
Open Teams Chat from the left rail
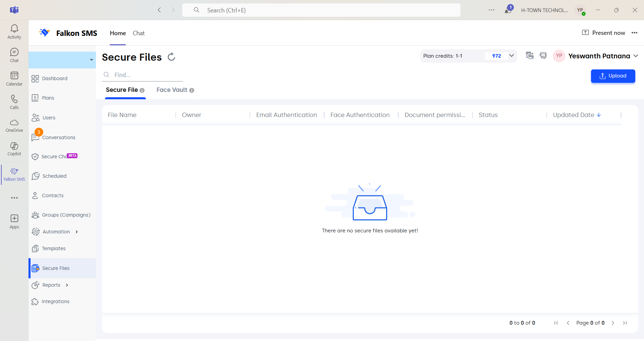tap(14, 55)
